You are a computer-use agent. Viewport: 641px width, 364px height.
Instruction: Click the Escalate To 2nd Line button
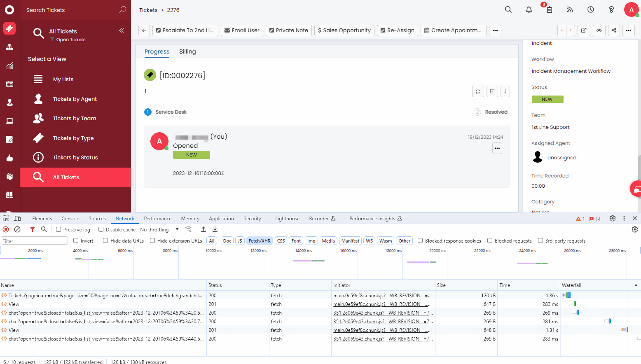click(x=185, y=30)
